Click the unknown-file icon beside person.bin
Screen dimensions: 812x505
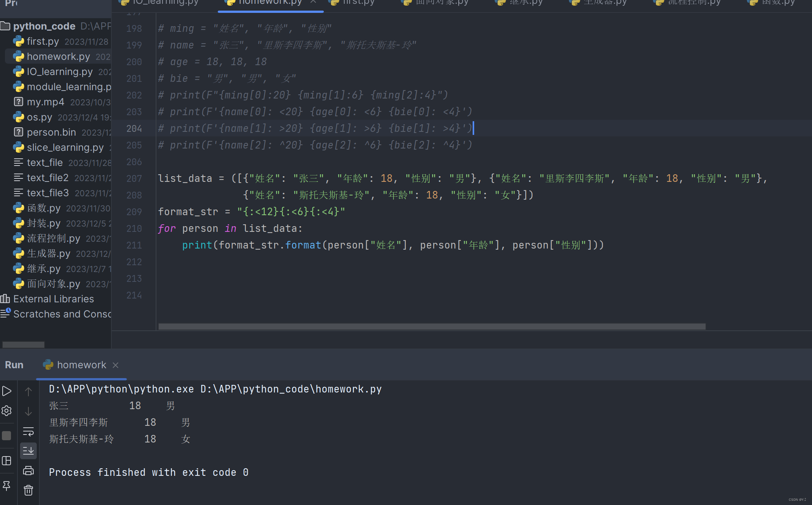[19, 132]
